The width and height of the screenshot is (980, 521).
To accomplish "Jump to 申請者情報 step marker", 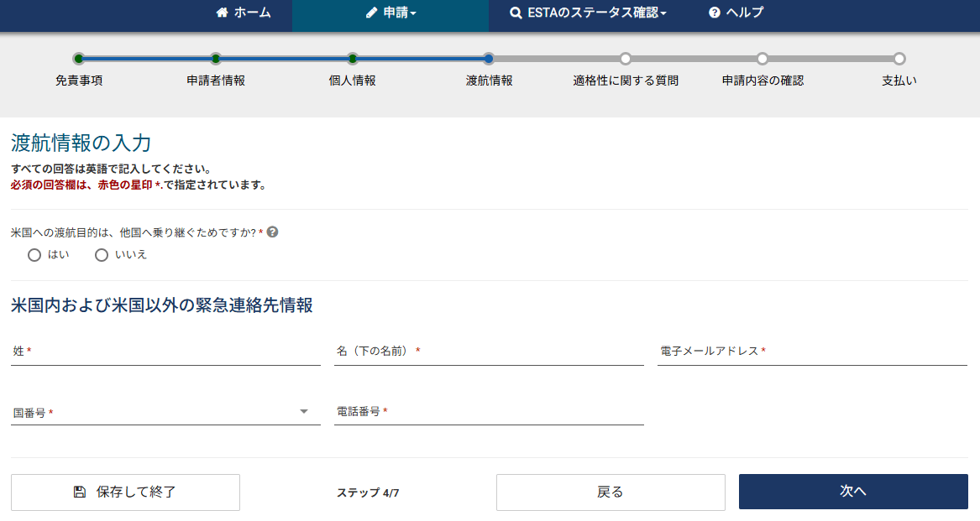I will [216, 59].
